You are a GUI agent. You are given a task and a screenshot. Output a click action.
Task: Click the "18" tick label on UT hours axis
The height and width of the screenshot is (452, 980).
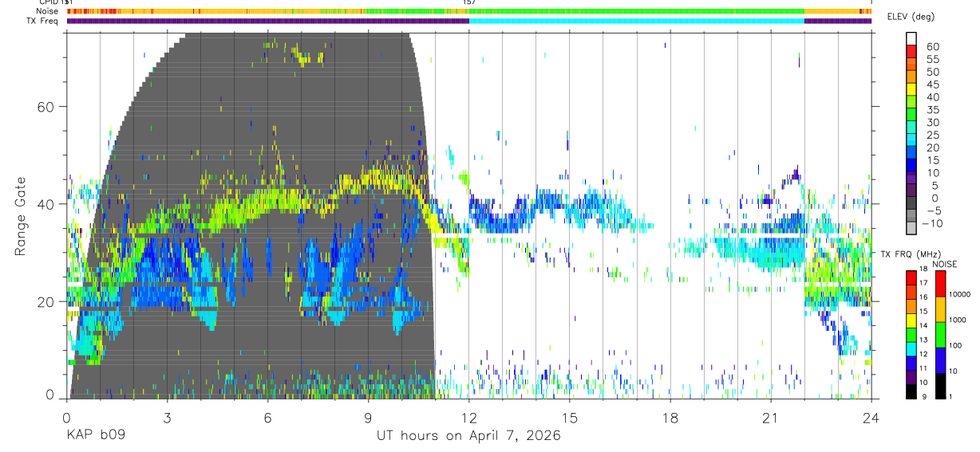click(670, 417)
